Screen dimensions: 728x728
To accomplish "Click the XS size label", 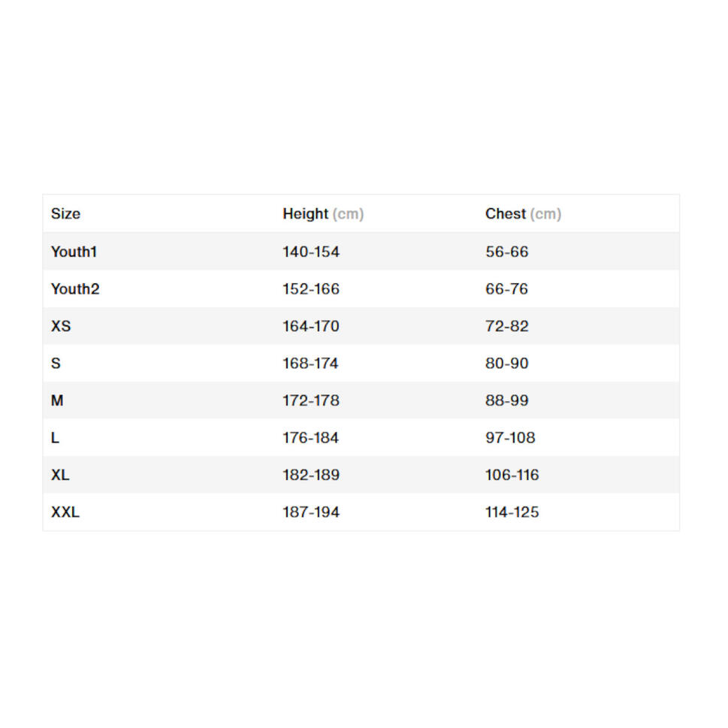I will 61,326.
